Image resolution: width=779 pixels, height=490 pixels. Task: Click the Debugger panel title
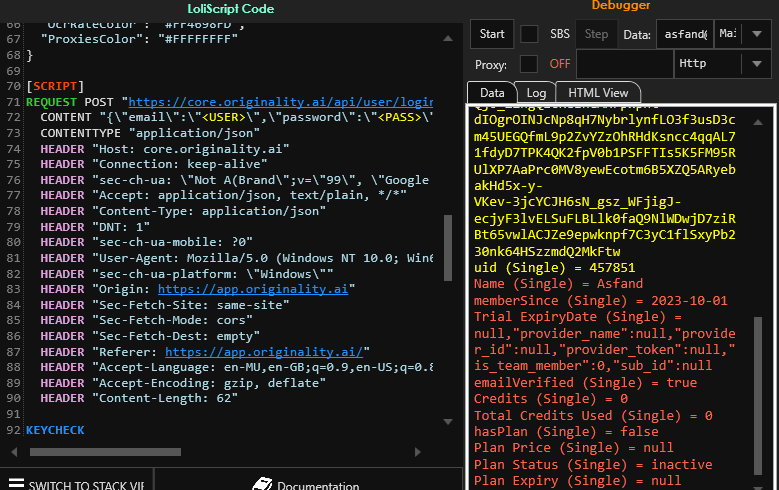(621, 5)
